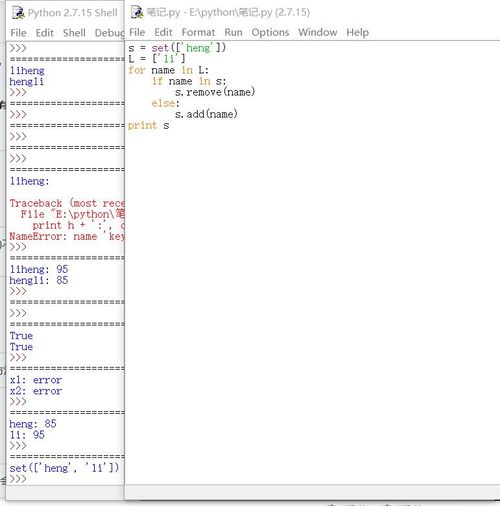Open Window menu in editor window

(x=318, y=32)
